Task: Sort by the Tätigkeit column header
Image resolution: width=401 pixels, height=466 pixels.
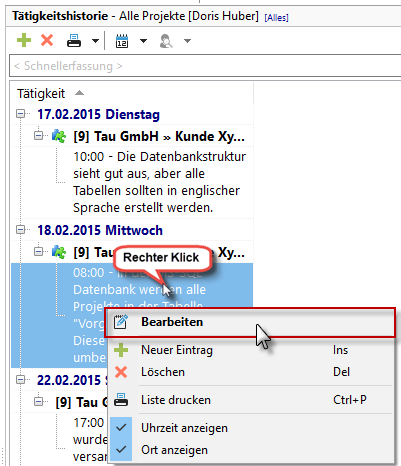Action: click(x=41, y=94)
